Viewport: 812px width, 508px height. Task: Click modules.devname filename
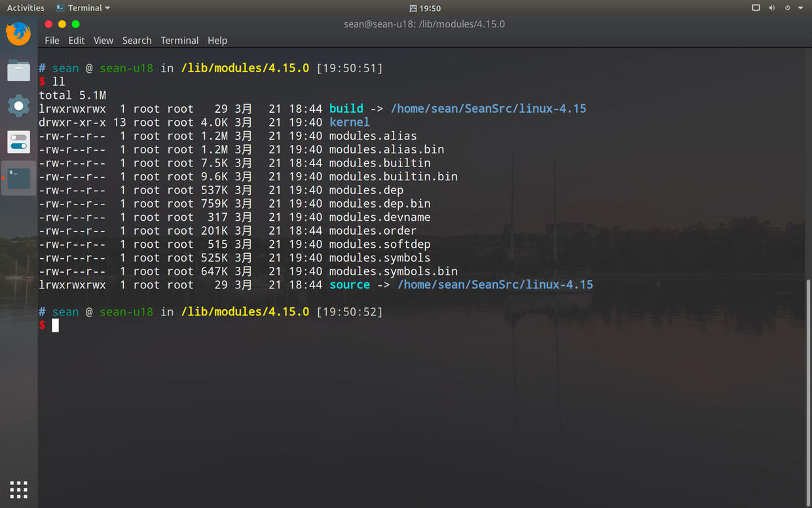[x=380, y=217]
